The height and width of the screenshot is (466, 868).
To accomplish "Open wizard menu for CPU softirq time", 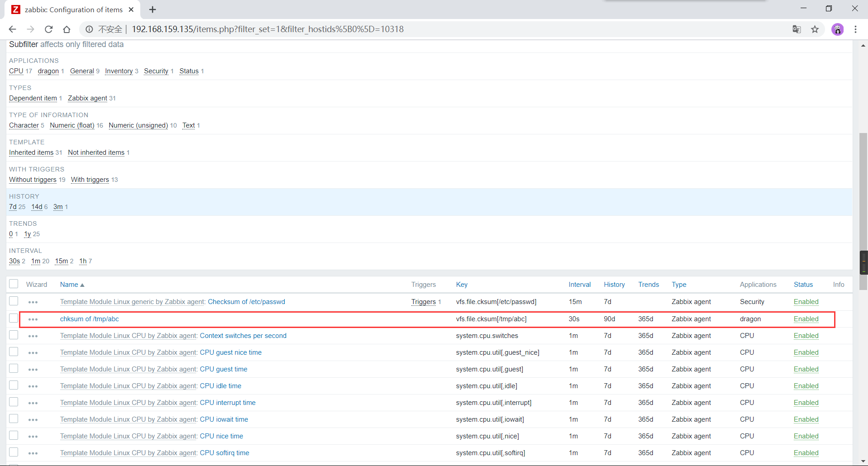I will click(33, 453).
